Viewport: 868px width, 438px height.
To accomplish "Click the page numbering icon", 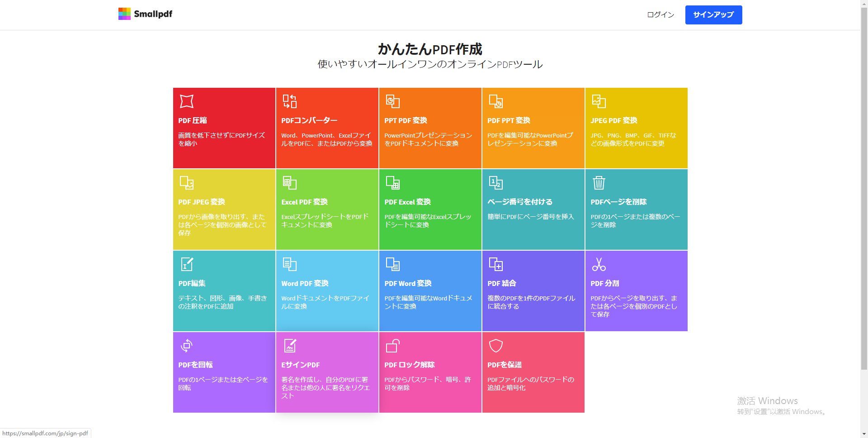I will [x=496, y=183].
